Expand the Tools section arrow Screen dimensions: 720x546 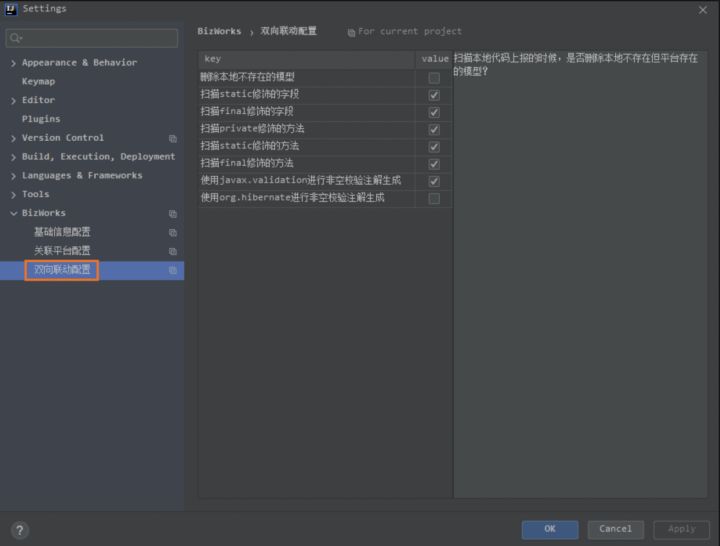(13, 195)
